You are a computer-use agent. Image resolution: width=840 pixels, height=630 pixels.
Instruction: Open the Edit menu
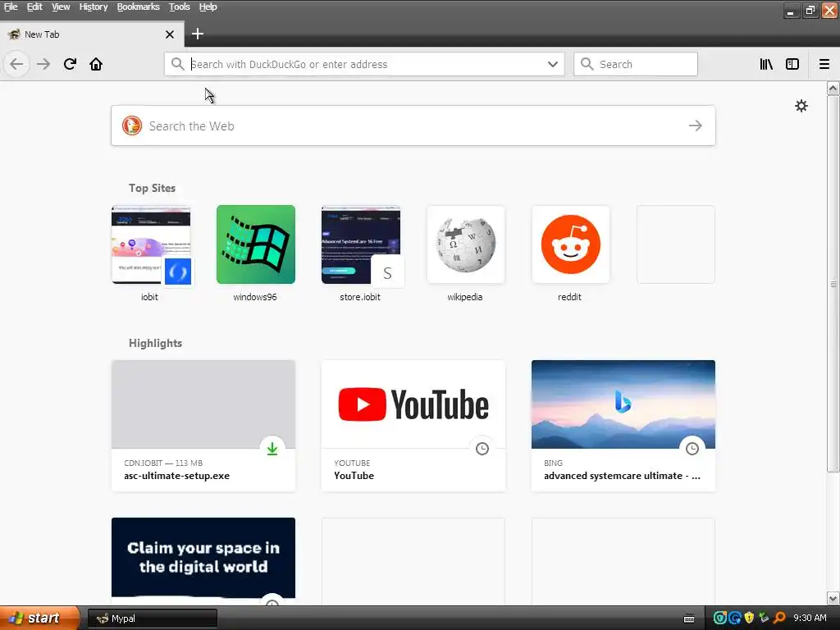[34, 7]
